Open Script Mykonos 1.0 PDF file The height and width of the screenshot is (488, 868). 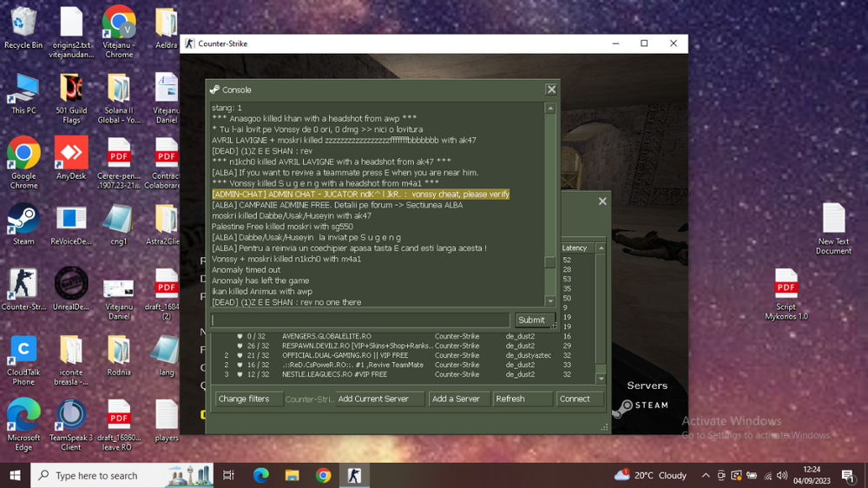[786, 286]
